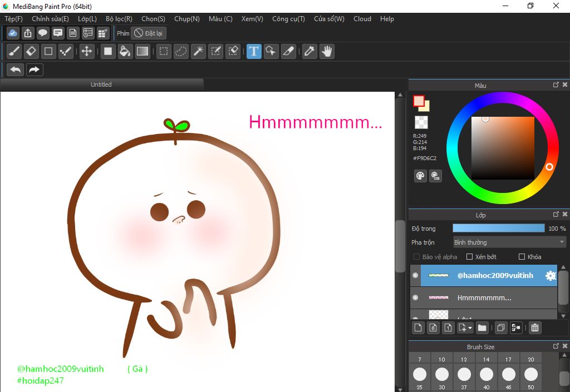Image resolution: width=570 pixels, height=392 pixels.
Task: Click the Undo arrow
Action: (x=15, y=70)
